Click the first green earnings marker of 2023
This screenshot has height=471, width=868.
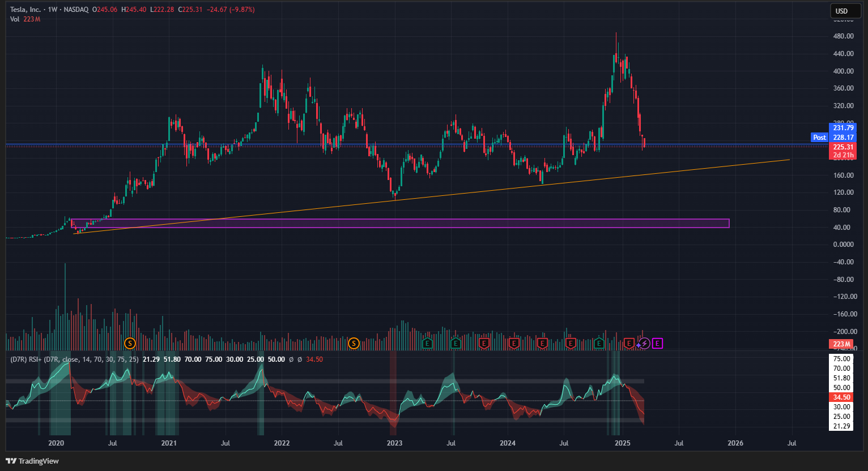[428, 343]
